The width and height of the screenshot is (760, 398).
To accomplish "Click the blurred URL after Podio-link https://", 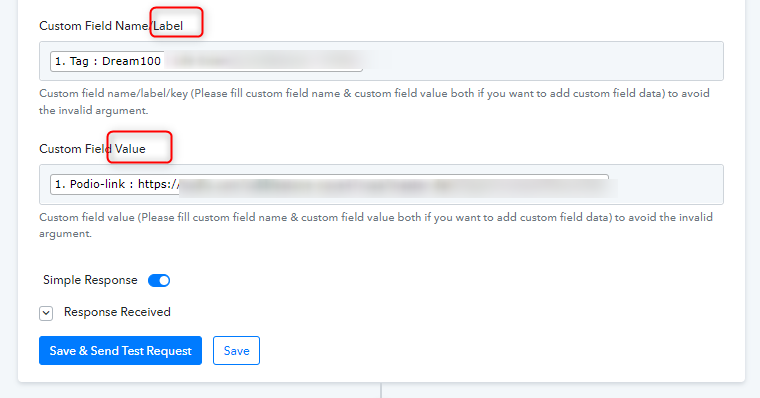I will click(398, 188).
